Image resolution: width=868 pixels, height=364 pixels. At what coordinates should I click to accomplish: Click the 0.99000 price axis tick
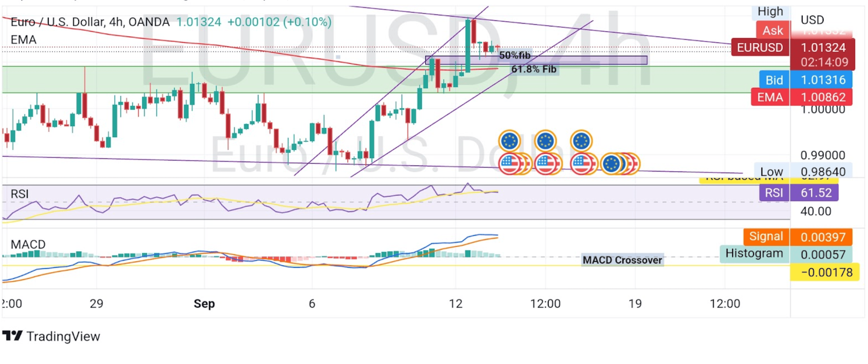tap(823, 155)
